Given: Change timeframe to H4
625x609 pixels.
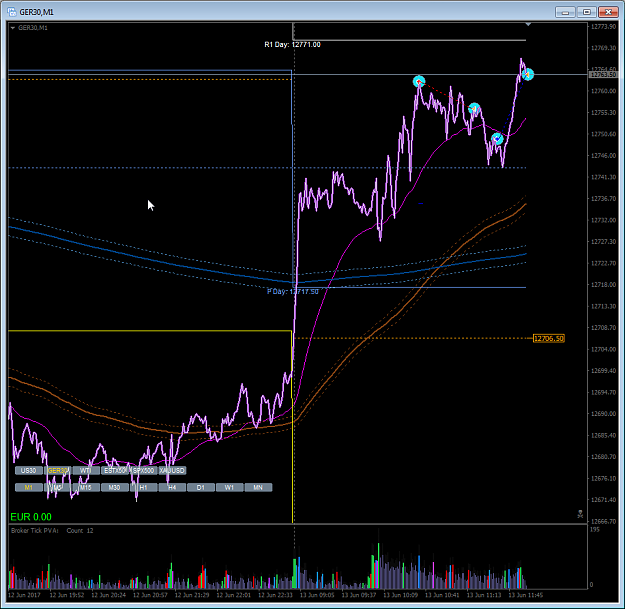Looking at the screenshot, I should click(172, 487).
